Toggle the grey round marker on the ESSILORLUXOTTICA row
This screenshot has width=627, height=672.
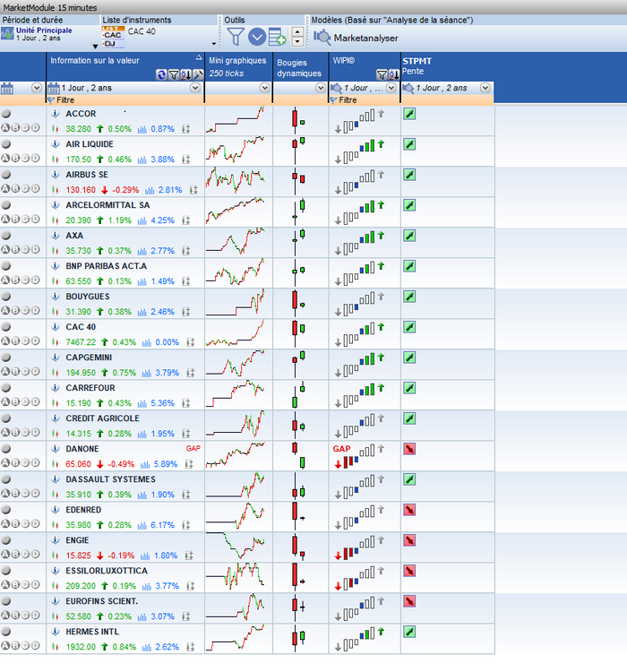[x=5, y=571]
